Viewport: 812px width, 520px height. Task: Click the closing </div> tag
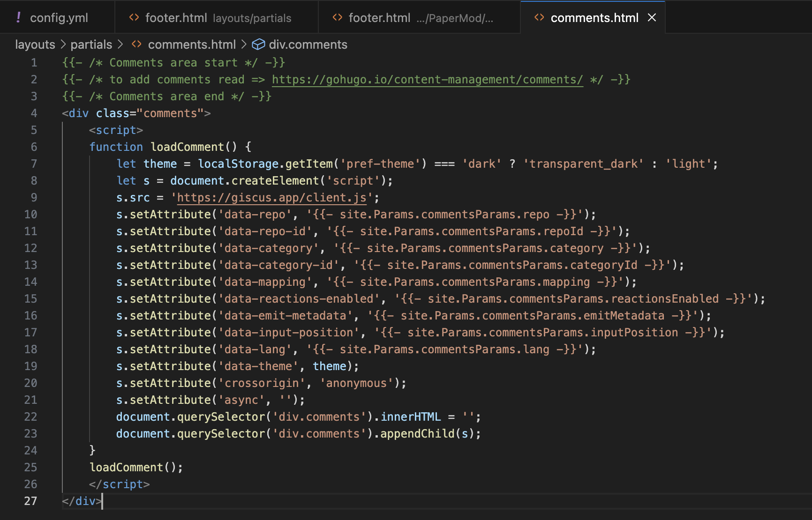tap(82, 501)
